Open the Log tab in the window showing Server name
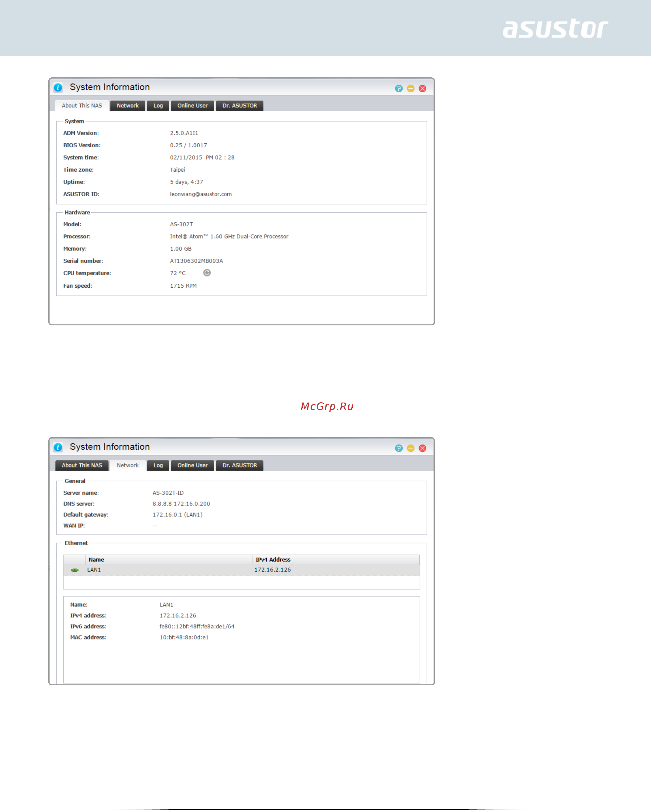The width and height of the screenshot is (651, 812). [x=158, y=466]
